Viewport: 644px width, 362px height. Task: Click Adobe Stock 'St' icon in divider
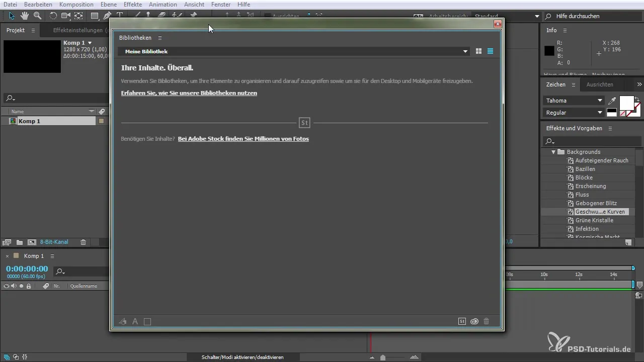click(x=304, y=123)
